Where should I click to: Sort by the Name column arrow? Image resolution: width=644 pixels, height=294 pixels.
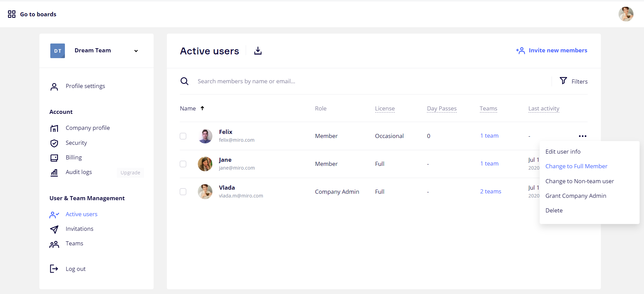point(202,108)
